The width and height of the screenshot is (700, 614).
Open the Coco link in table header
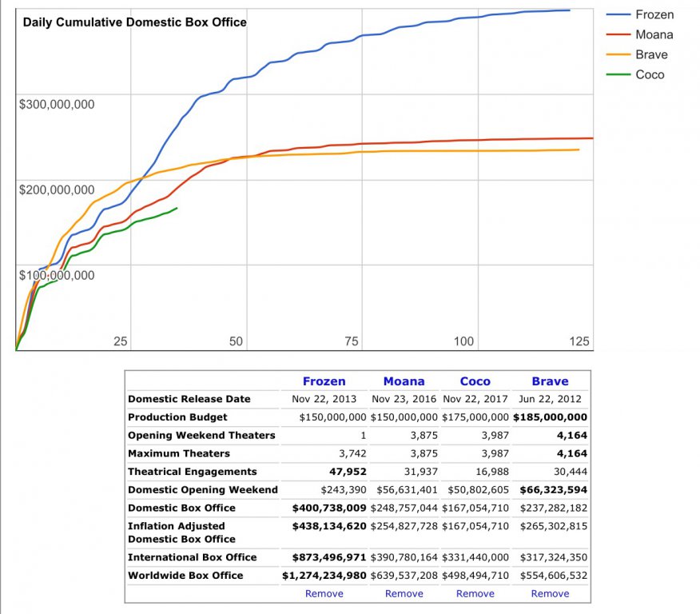[x=475, y=381]
